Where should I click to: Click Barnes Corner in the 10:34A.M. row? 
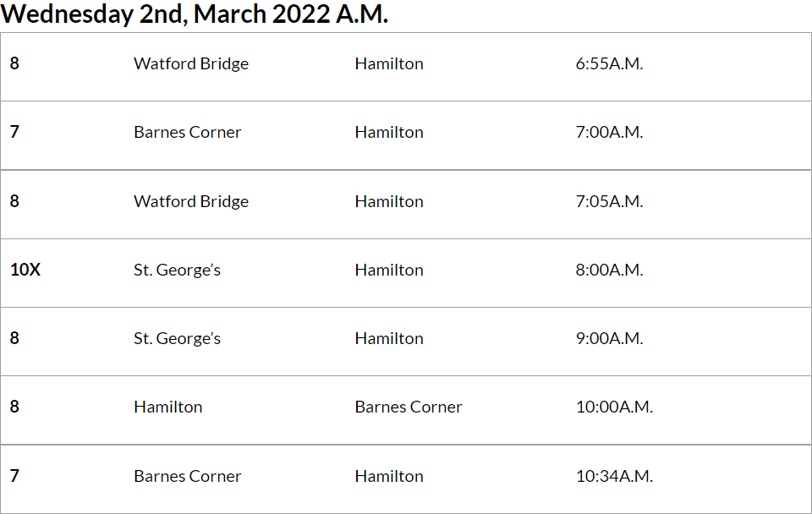(188, 477)
